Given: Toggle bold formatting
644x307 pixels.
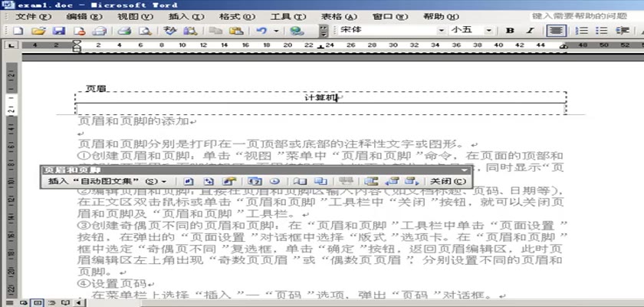Looking at the screenshot, I should [510, 31].
